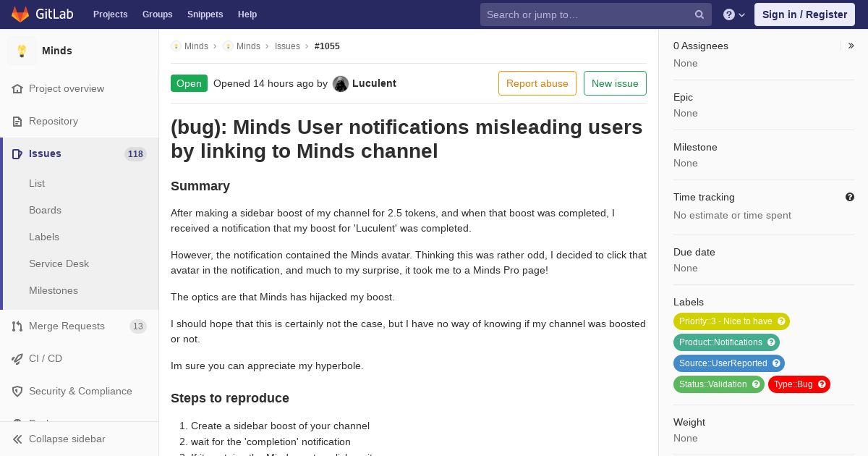The width and height of the screenshot is (868, 456).
Task: Click the Project overview sidebar link
Action: [x=67, y=88]
